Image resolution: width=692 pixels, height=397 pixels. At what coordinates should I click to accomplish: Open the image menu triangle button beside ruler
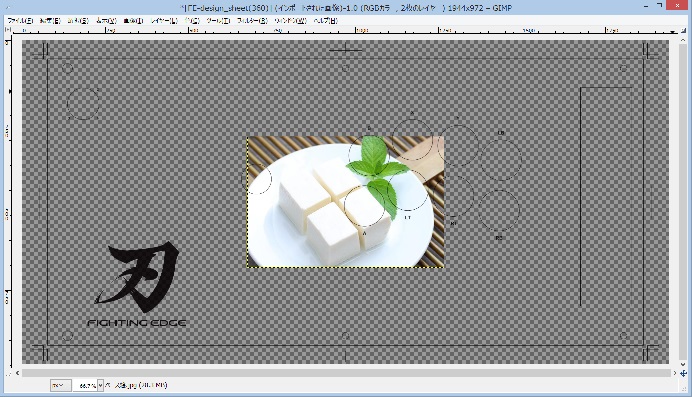click(8, 30)
